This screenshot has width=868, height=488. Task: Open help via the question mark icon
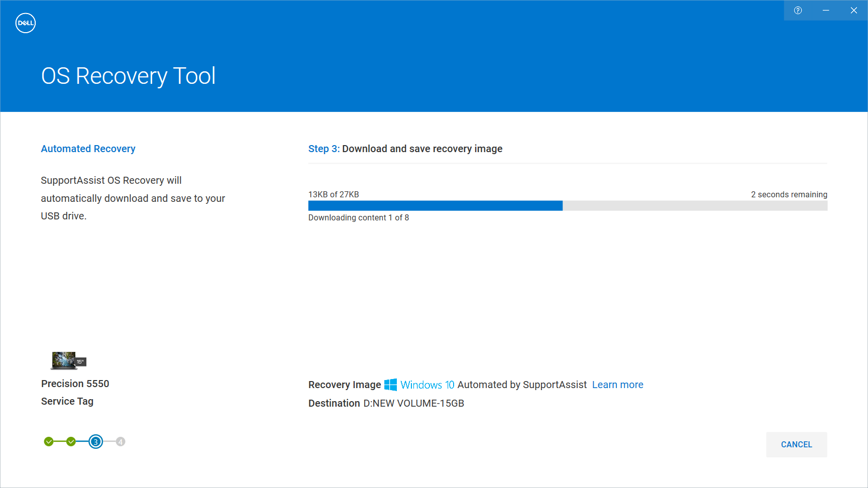click(798, 10)
